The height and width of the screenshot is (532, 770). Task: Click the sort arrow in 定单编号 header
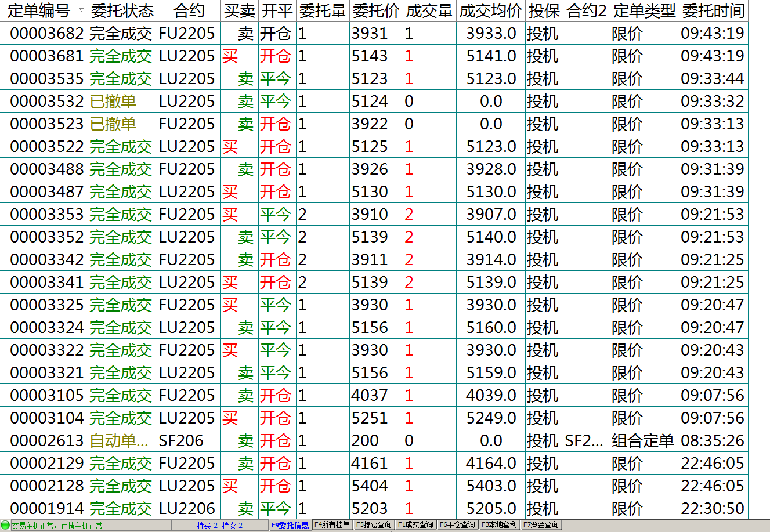[x=81, y=10]
